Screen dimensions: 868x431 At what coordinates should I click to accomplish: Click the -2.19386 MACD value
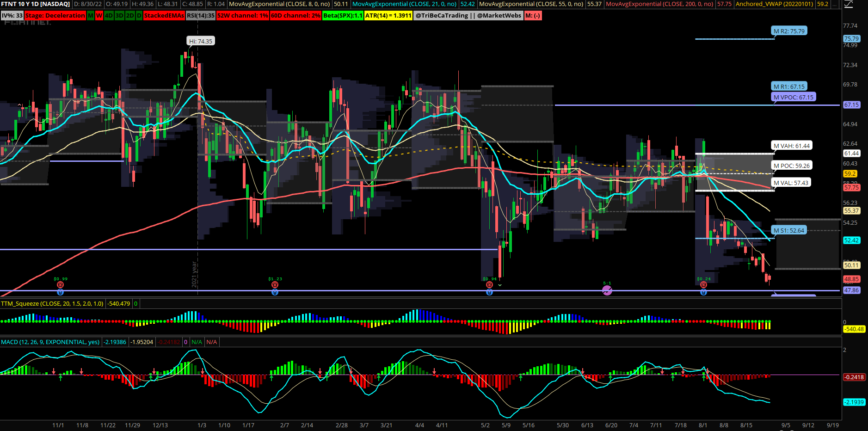click(x=115, y=342)
